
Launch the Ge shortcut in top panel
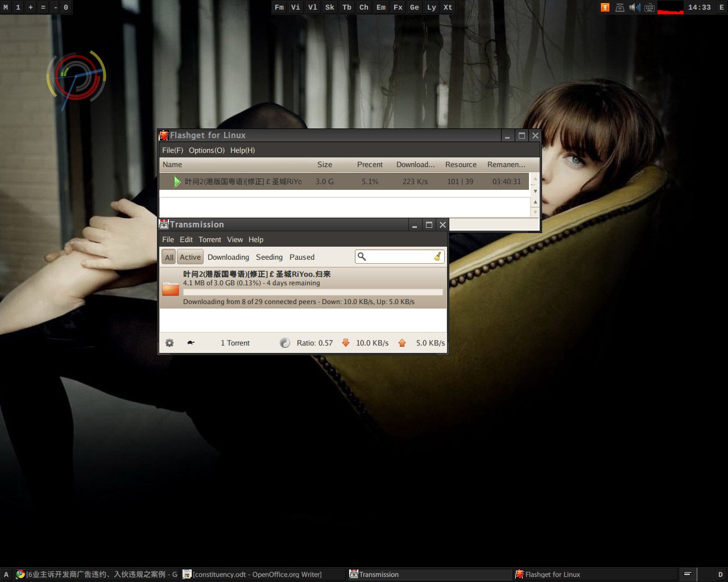[414, 7]
